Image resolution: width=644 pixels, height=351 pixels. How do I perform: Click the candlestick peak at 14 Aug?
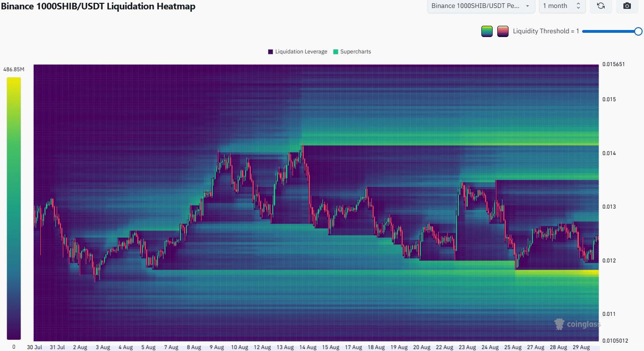coord(303,145)
